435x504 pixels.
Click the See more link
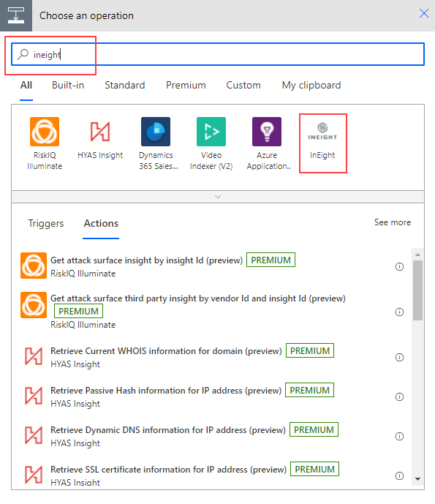coord(393,222)
